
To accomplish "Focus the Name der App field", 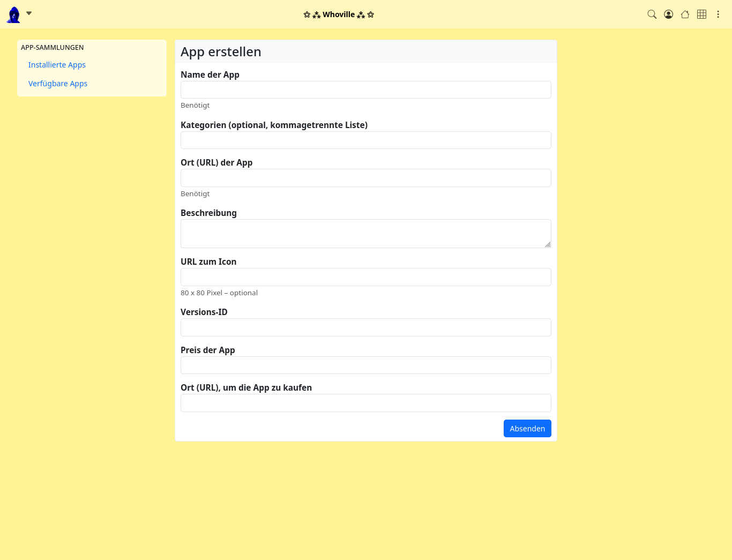I will coord(365,90).
